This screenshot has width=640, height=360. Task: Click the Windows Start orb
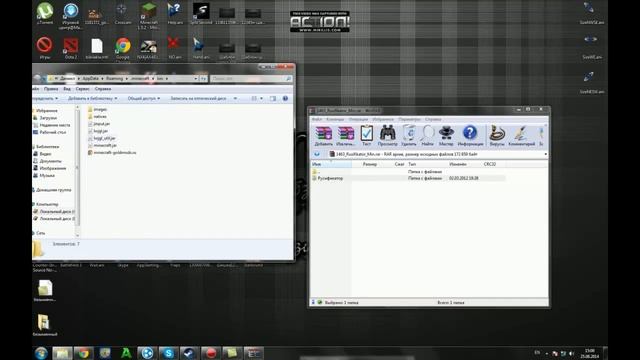point(41,353)
